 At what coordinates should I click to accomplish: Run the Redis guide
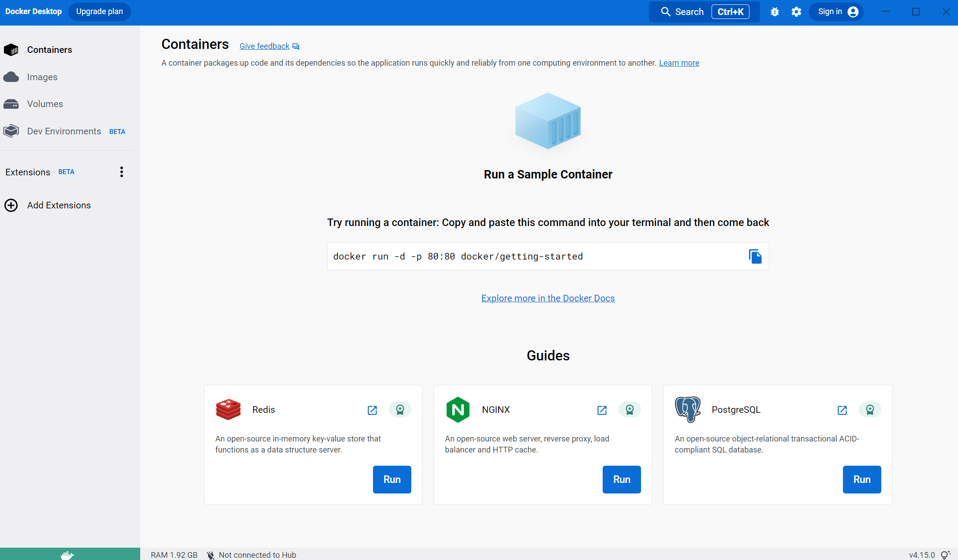(392, 479)
